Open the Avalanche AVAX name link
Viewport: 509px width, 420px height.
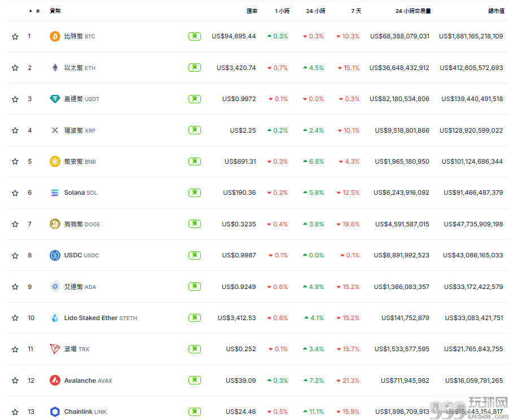point(88,380)
